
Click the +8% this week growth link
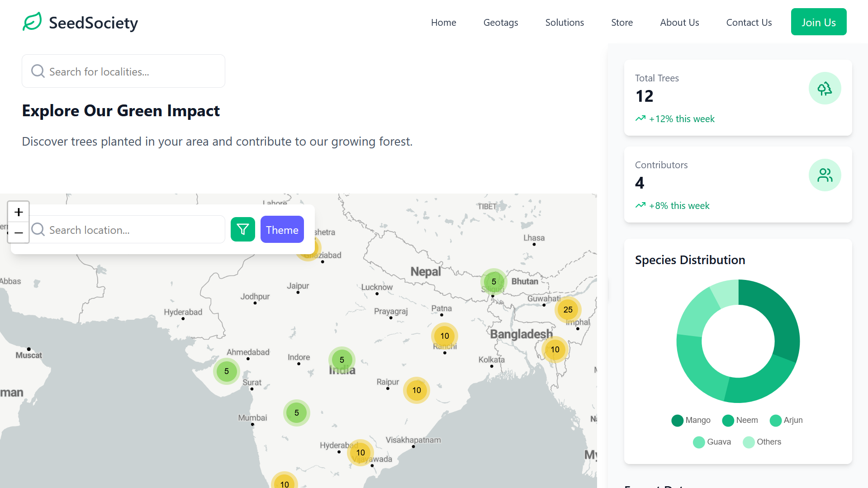pos(678,205)
